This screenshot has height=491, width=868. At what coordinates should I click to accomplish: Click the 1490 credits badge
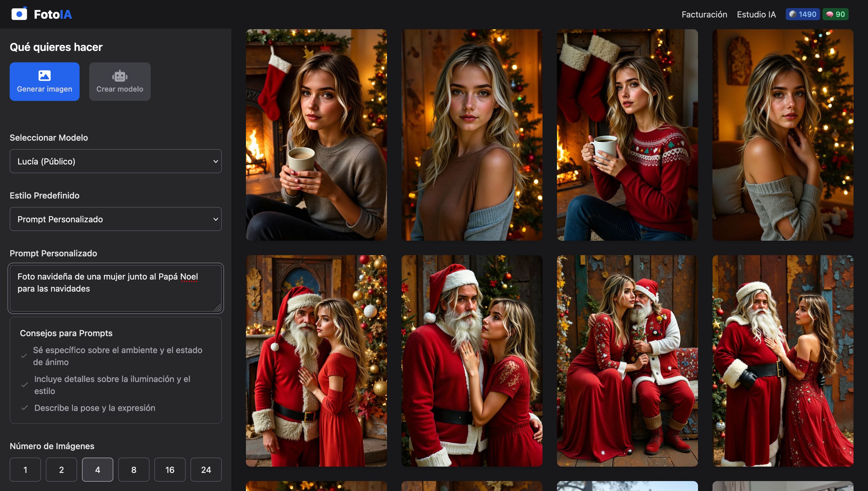(803, 14)
